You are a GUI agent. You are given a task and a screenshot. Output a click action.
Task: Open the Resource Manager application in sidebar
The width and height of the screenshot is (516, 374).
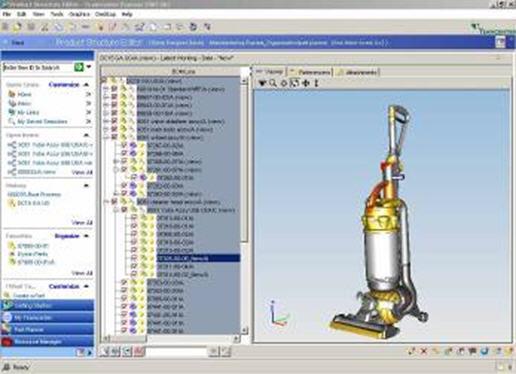coord(47,342)
